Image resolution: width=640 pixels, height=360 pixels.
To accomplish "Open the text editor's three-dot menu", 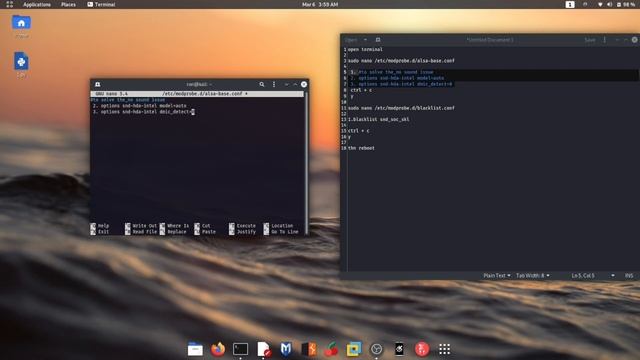I will (x=604, y=40).
